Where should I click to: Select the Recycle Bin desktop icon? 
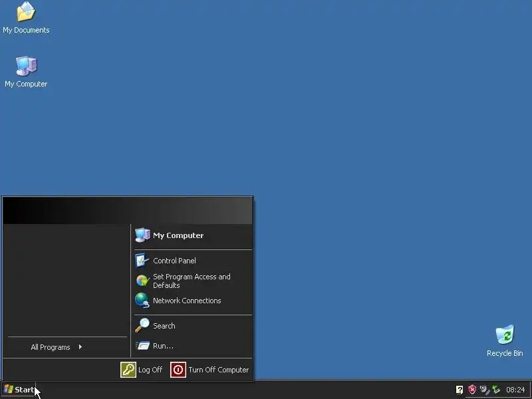505,340
